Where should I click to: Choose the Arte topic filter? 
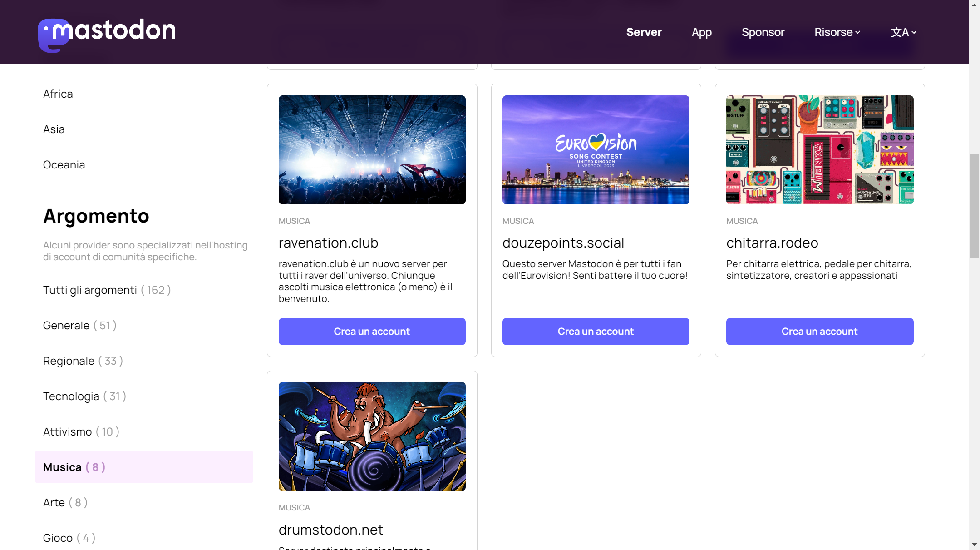pyautogui.click(x=65, y=503)
